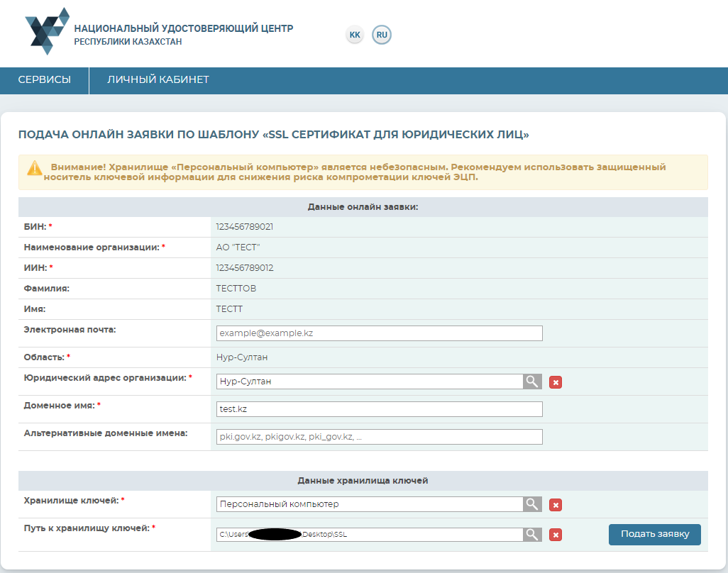Open search for Юридический адрес организации
This screenshot has height=573, width=728.
pyautogui.click(x=532, y=382)
